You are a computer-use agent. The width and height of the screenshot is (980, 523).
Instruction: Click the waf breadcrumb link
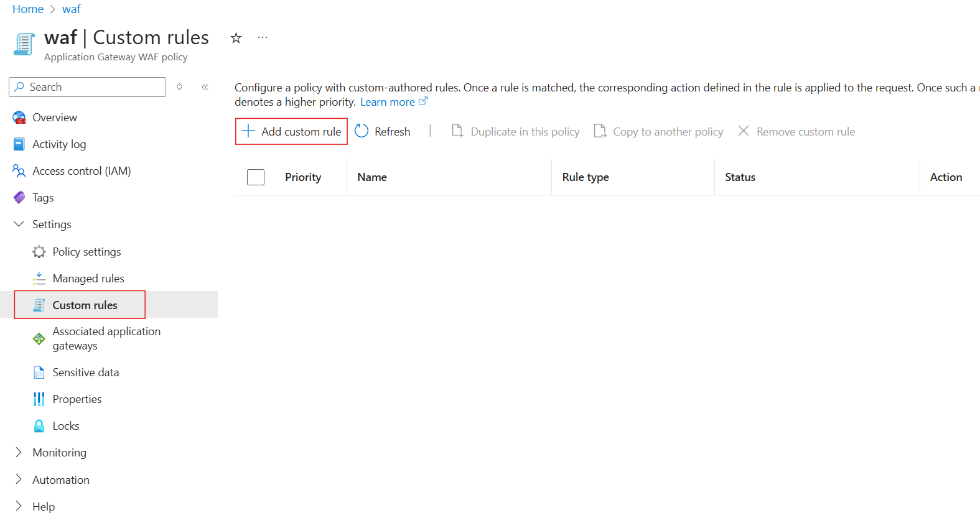point(72,9)
